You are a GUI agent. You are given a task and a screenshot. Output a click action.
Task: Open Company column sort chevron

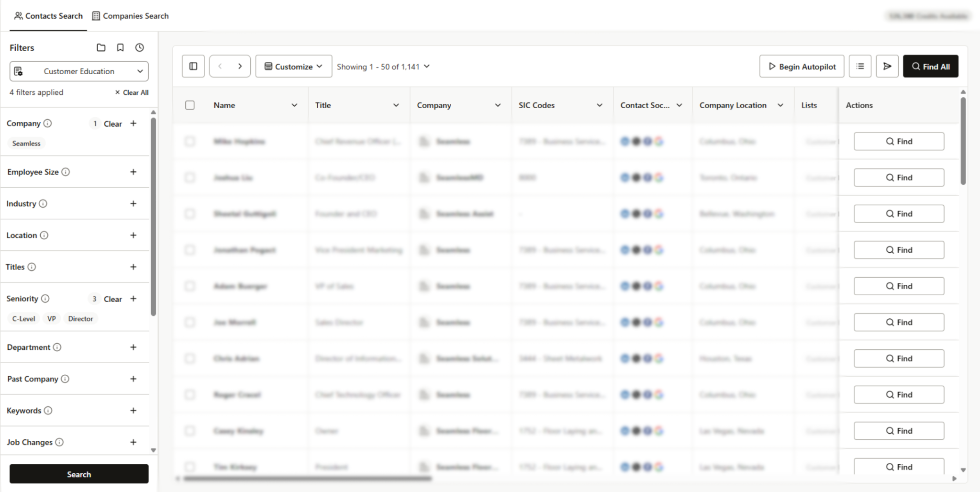pyautogui.click(x=498, y=105)
